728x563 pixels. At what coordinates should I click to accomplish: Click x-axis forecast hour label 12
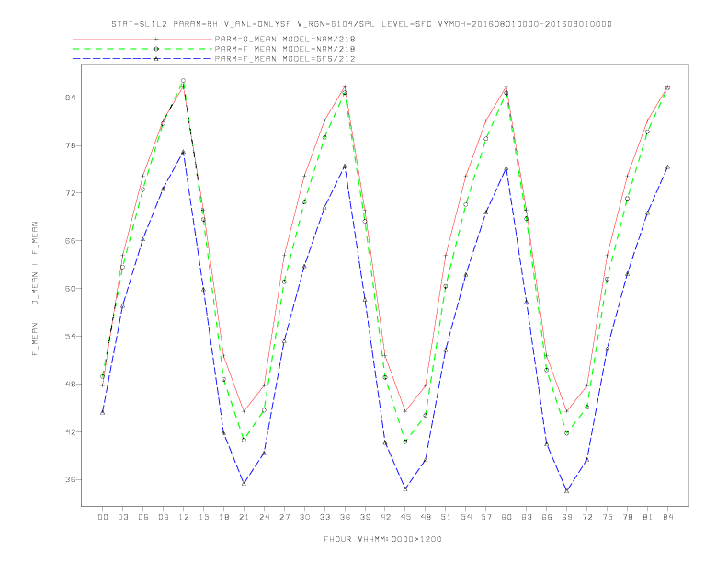[x=184, y=517]
